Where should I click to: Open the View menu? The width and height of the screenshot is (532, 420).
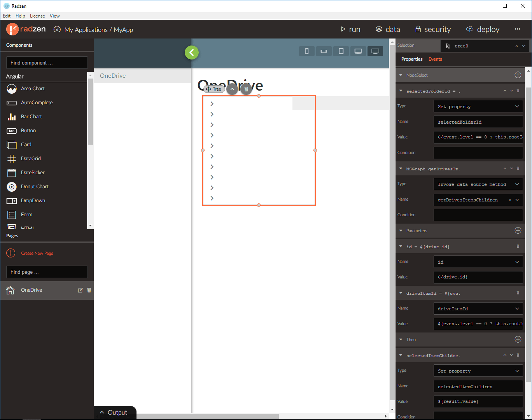(x=55, y=16)
